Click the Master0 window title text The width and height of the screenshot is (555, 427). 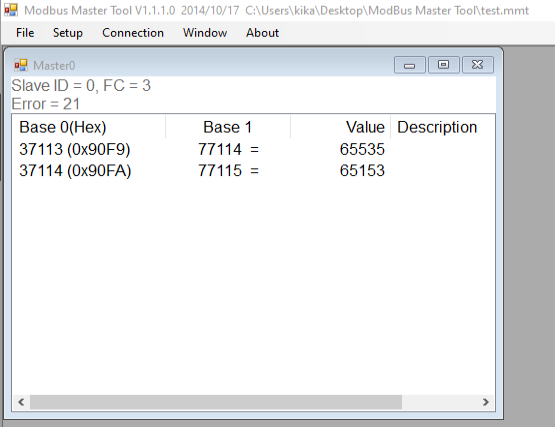[54, 66]
